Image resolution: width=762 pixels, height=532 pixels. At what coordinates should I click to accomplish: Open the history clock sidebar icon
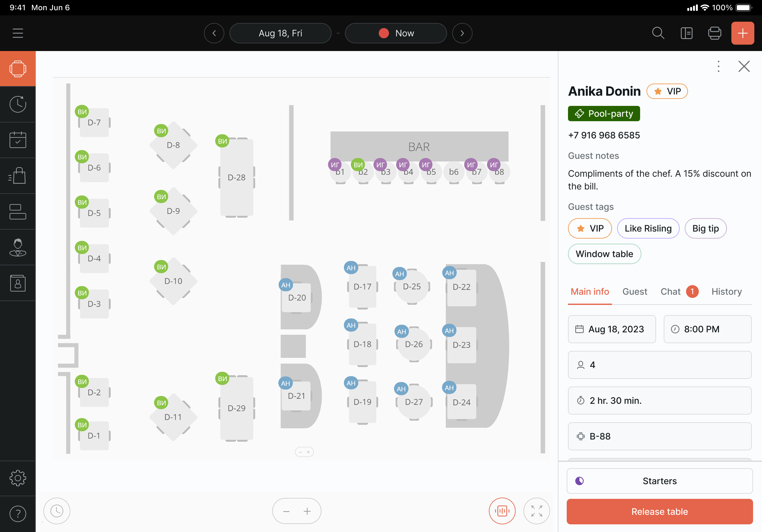[18, 105]
